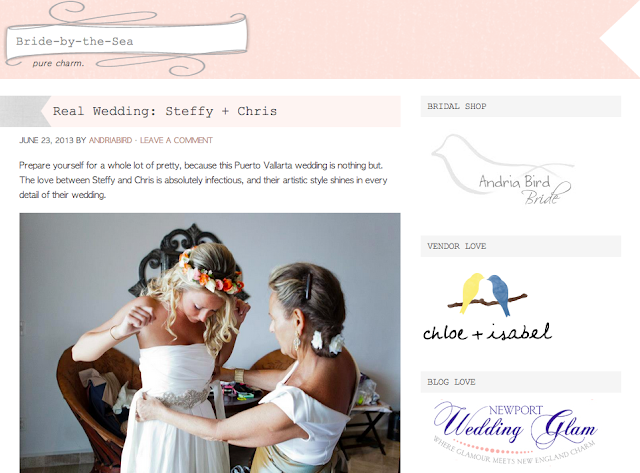Image resolution: width=640 pixels, height=473 pixels.
Task: Click the "pure charm." tagline
Action: 58,63
